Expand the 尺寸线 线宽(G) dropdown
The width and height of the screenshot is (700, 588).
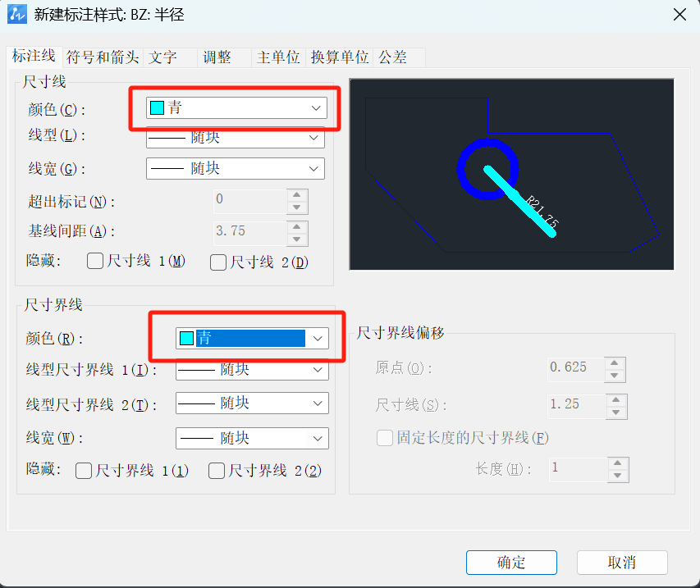click(x=236, y=169)
